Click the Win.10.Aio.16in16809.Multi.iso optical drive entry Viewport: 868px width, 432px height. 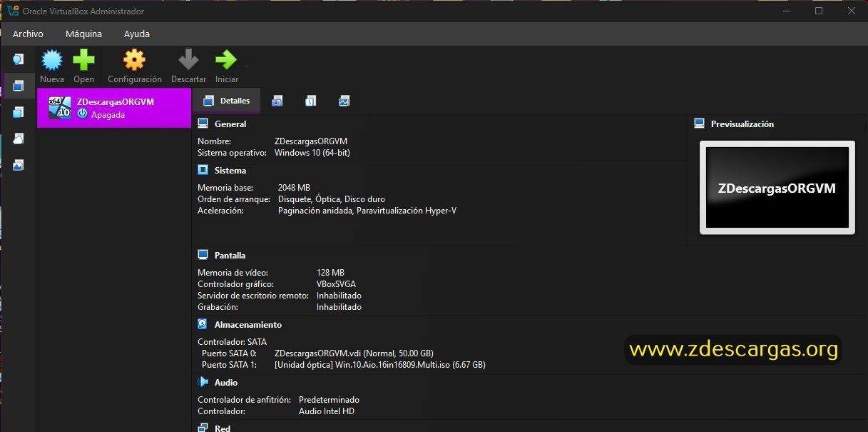pos(379,365)
